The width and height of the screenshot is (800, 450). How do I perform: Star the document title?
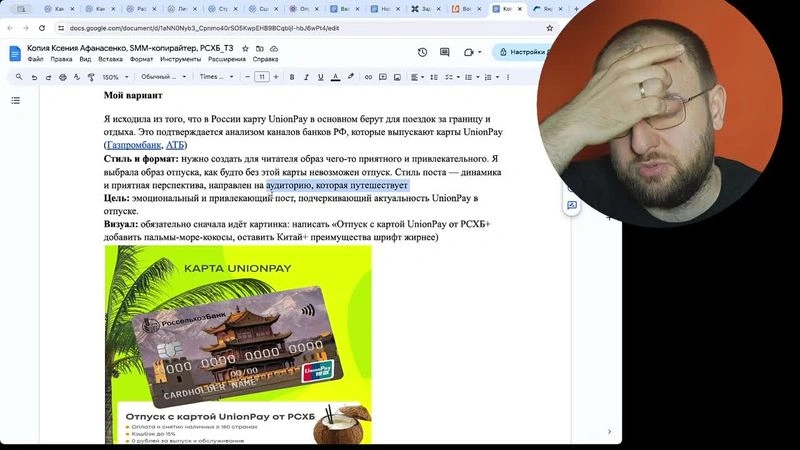click(245, 48)
